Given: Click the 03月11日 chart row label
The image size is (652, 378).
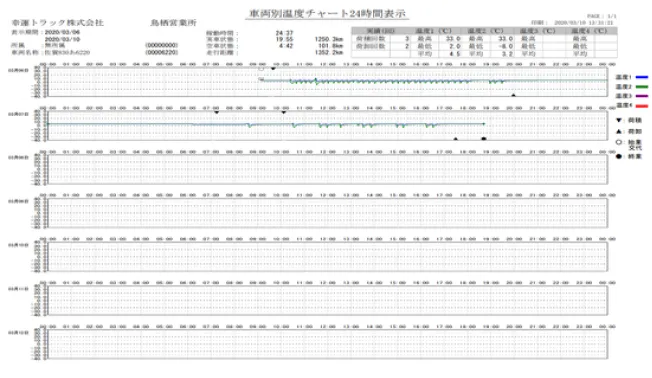Looking at the screenshot, I should [18, 289].
